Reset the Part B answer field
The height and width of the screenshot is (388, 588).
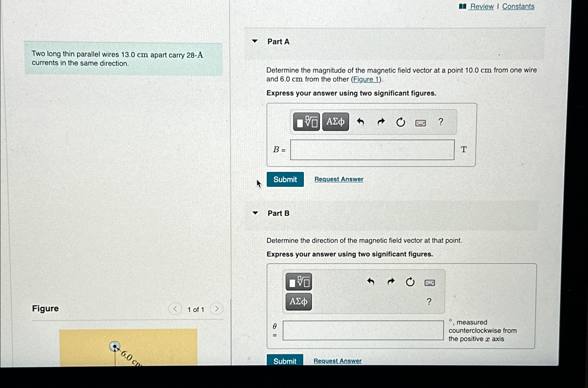coord(410,282)
